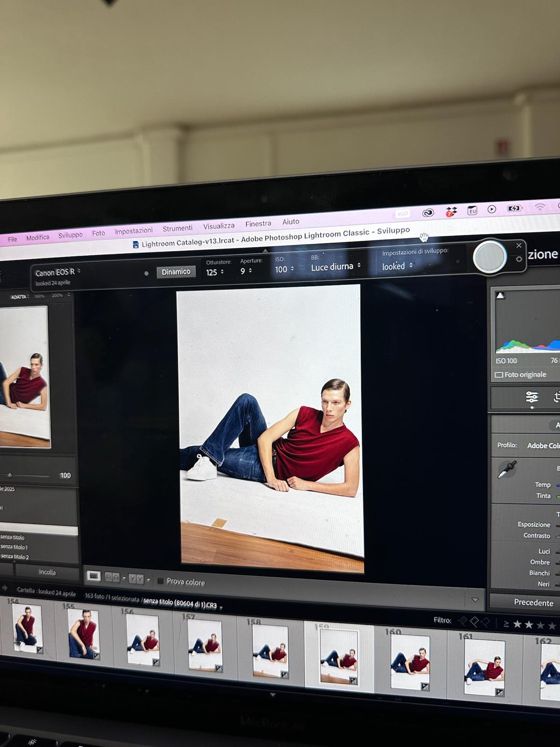Open the Dropbox menu bar icon

tap(451, 212)
